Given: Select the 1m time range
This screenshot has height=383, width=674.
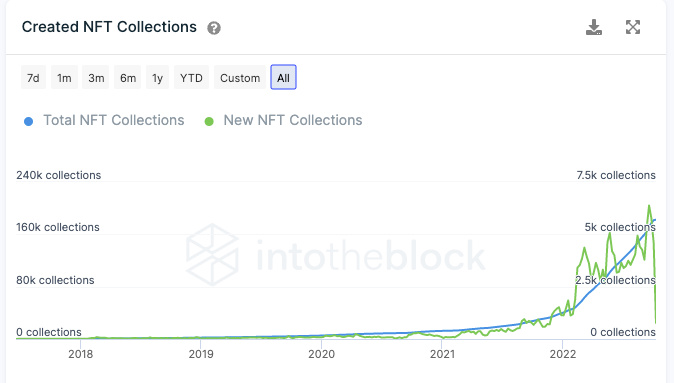Looking at the screenshot, I should click(64, 77).
